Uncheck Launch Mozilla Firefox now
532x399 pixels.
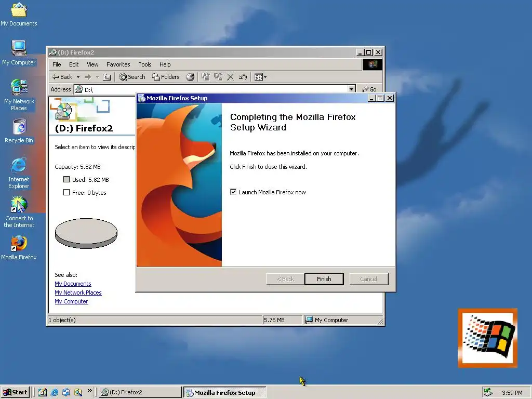[233, 192]
